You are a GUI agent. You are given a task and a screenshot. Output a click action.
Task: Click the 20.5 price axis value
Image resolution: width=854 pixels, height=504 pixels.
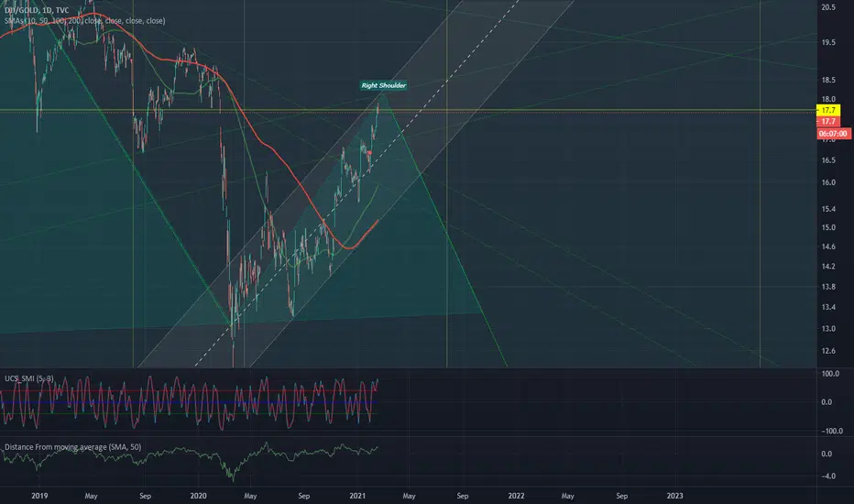(828, 7)
